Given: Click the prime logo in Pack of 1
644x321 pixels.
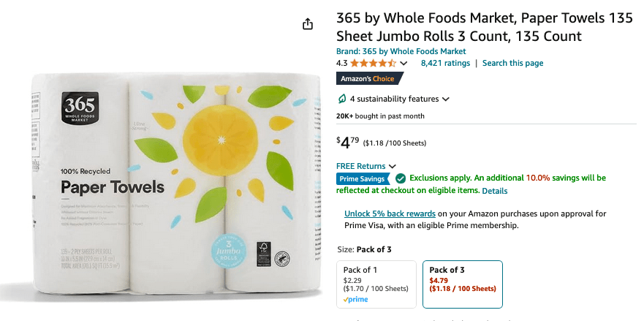Looking at the screenshot, I should tap(356, 299).
